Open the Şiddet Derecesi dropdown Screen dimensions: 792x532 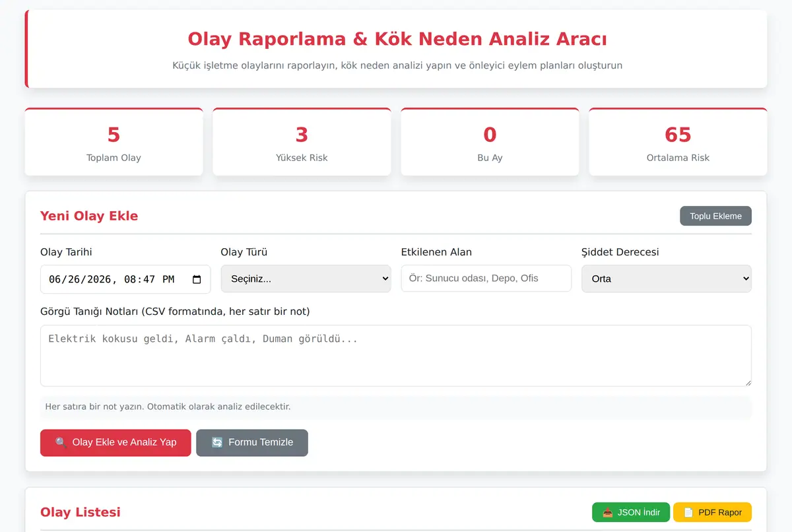click(x=666, y=279)
